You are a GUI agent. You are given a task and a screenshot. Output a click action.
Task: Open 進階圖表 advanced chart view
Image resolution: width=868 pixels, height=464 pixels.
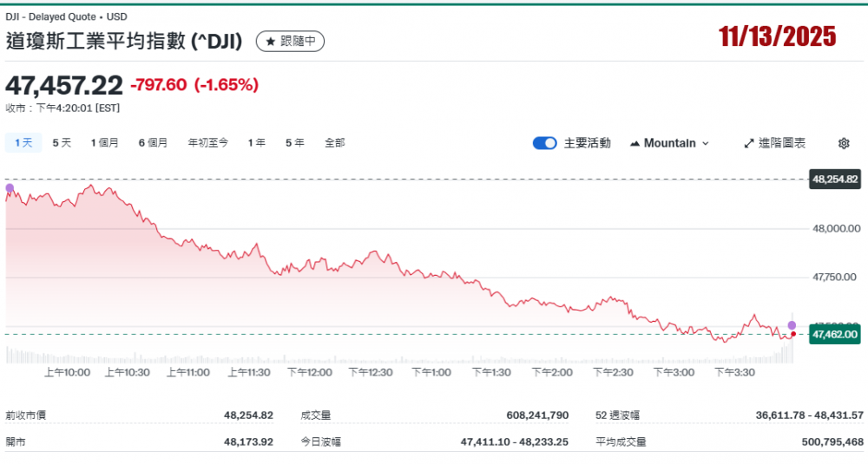click(774, 143)
